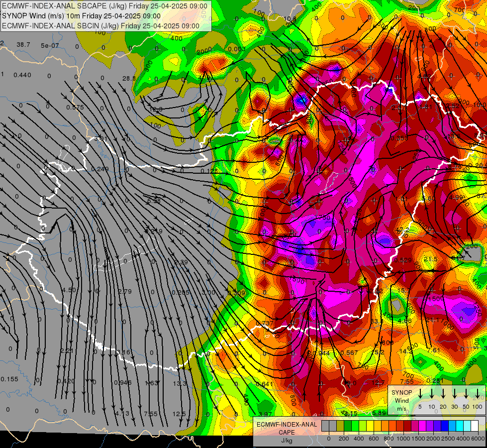Click the 2.79 value on map
487x448 pixels.
[125, 292]
